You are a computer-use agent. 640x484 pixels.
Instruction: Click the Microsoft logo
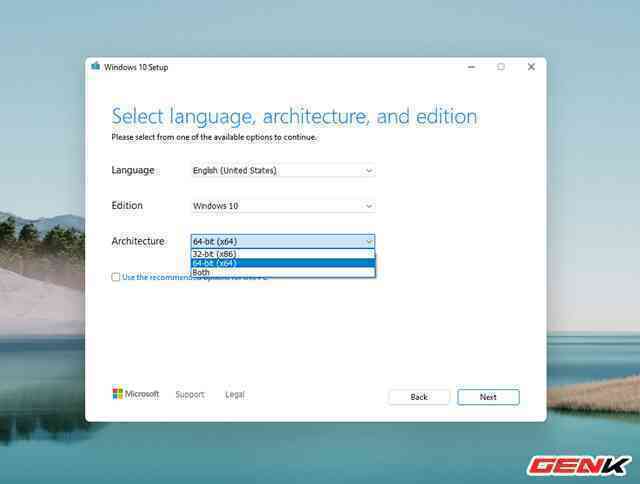(136, 394)
